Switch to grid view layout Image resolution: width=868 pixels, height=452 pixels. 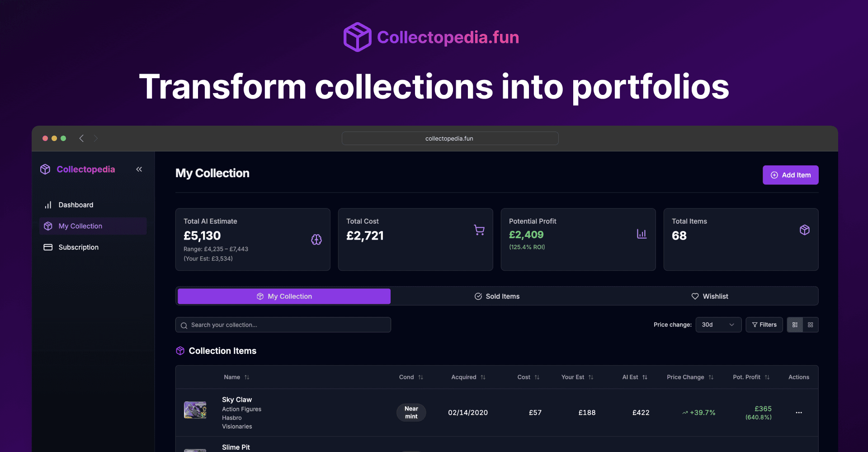[811, 325]
